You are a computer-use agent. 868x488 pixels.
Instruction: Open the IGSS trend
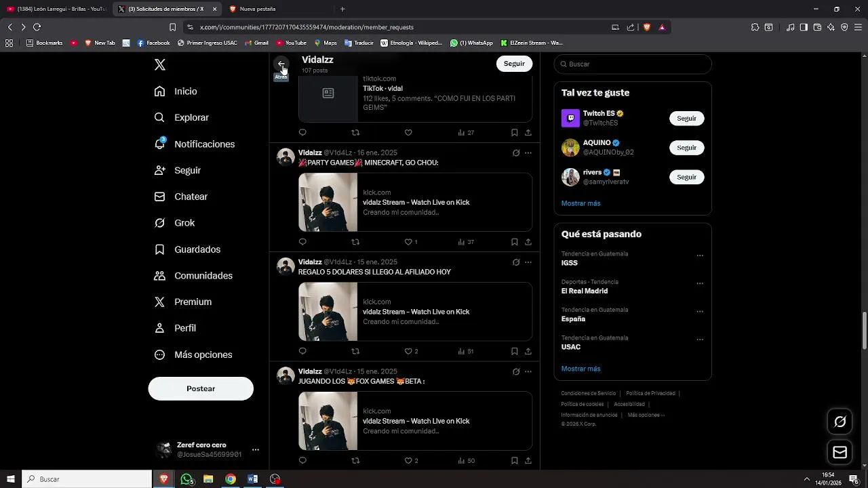570,263
